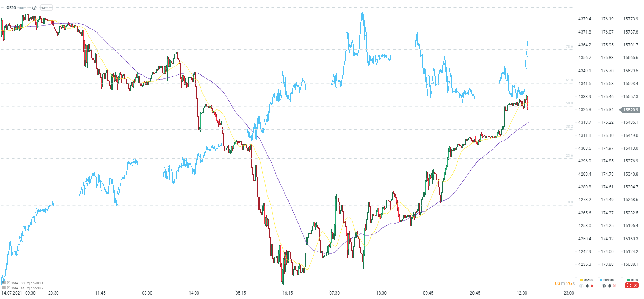
Task: Close the DE30 chart series
Action: coord(635,286)
